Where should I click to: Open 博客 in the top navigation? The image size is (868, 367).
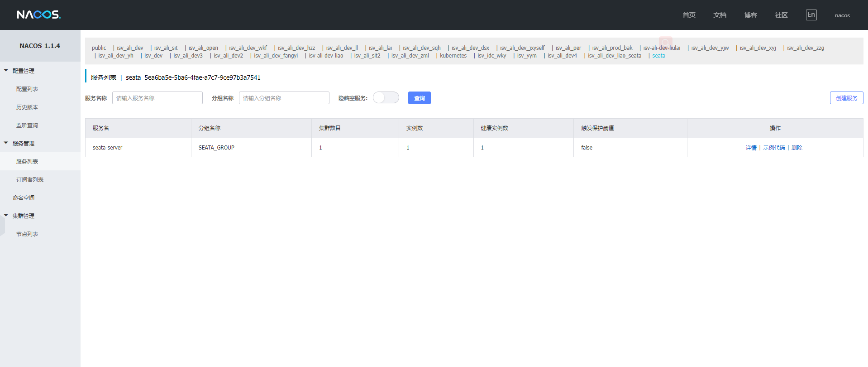pos(751,15)
